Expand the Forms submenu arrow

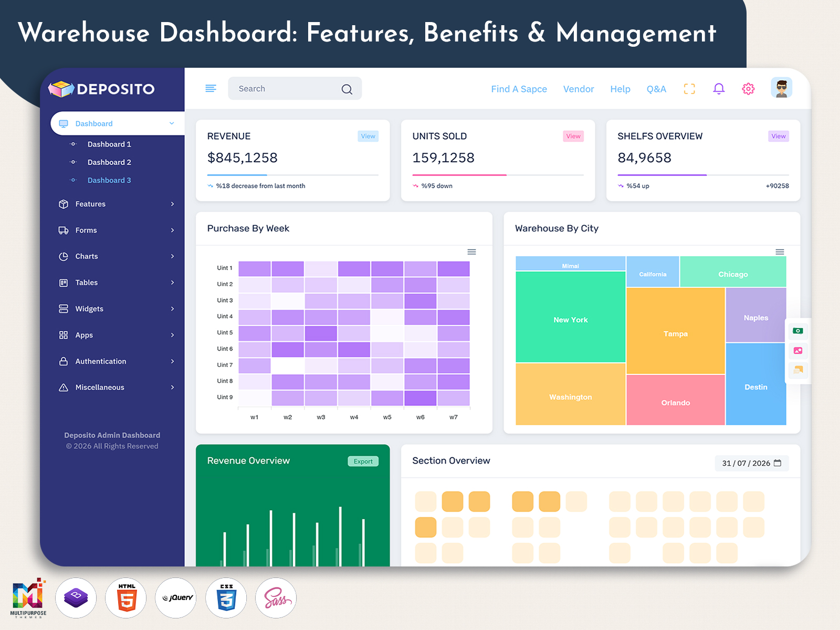(x=172, y=230)
